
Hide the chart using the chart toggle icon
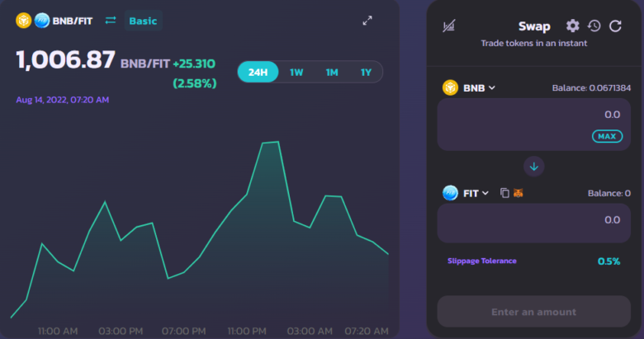coord(449,26)
